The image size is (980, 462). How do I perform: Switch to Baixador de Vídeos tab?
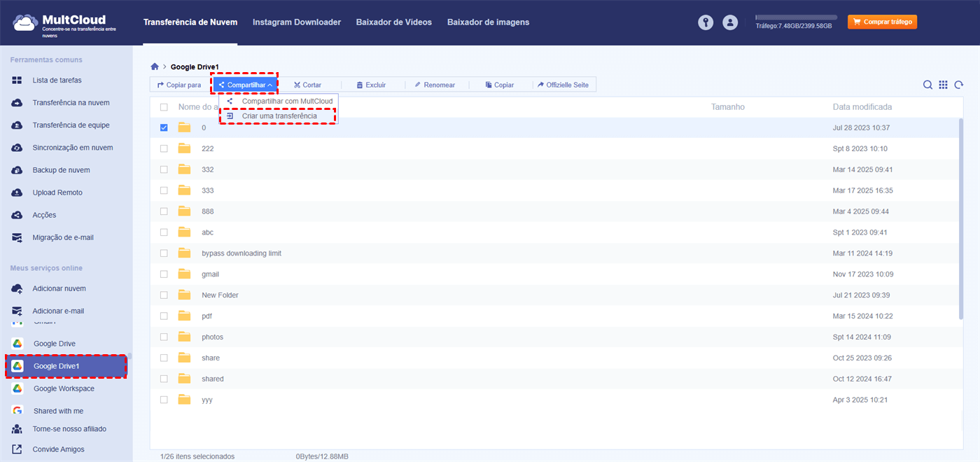click(x=394, y=22)
